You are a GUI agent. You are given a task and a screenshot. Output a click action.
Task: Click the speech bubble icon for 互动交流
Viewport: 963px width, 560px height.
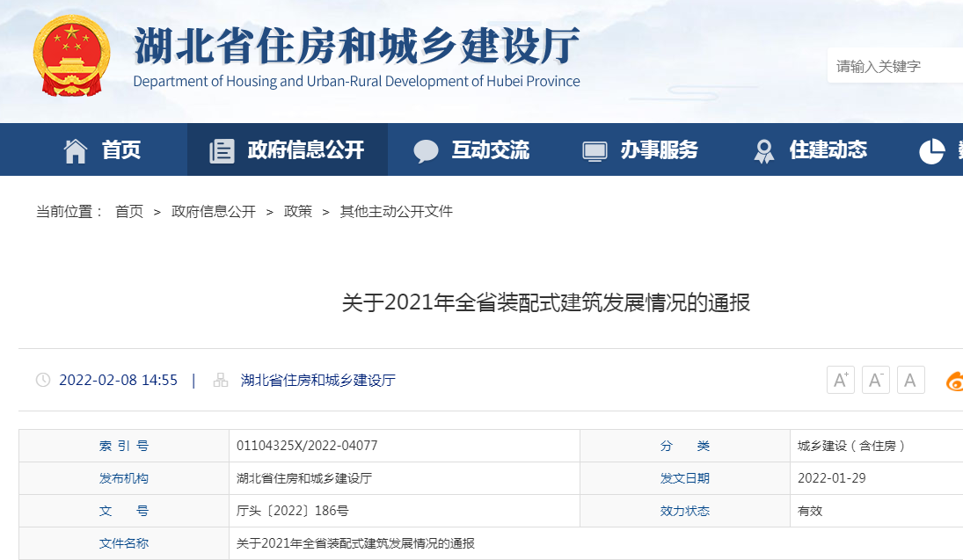[427, 149]
